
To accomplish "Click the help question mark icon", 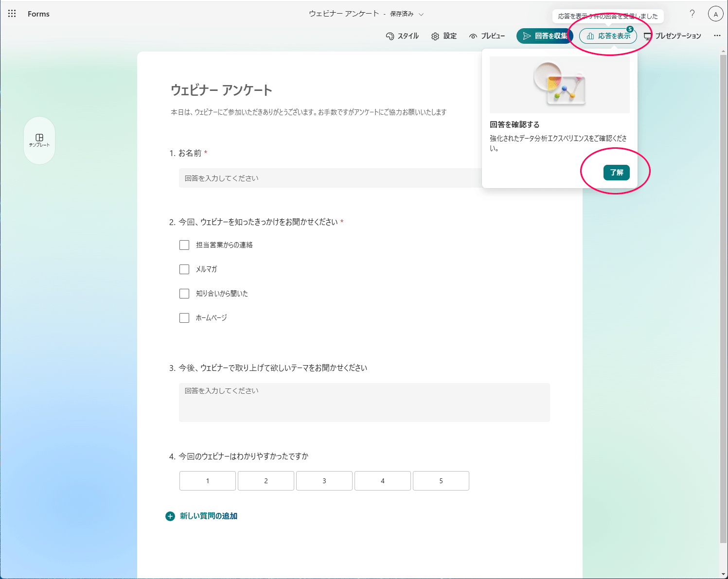I will [x=692, y=14].
